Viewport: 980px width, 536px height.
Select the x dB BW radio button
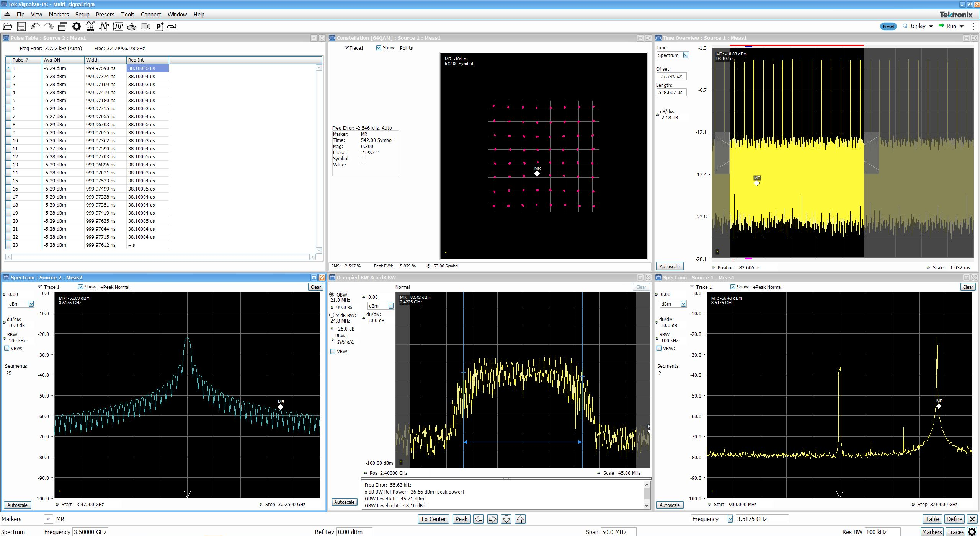(x=332, y=315)
